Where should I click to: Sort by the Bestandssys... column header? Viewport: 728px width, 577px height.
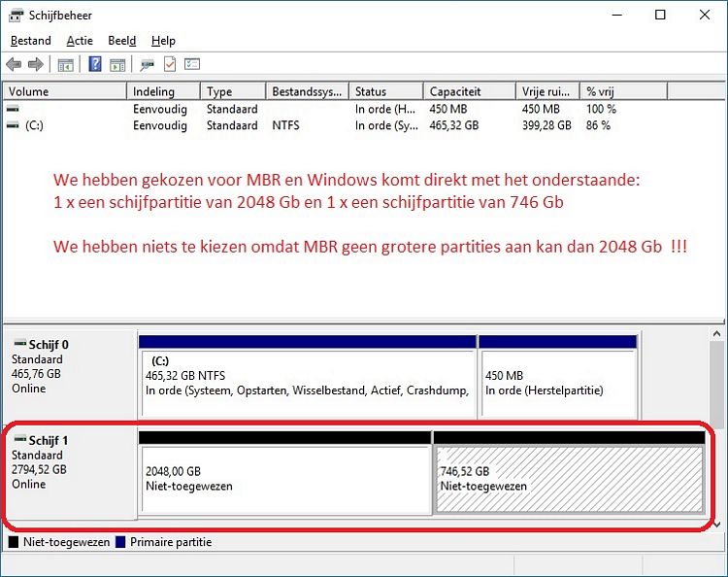[x=308, y=91]
